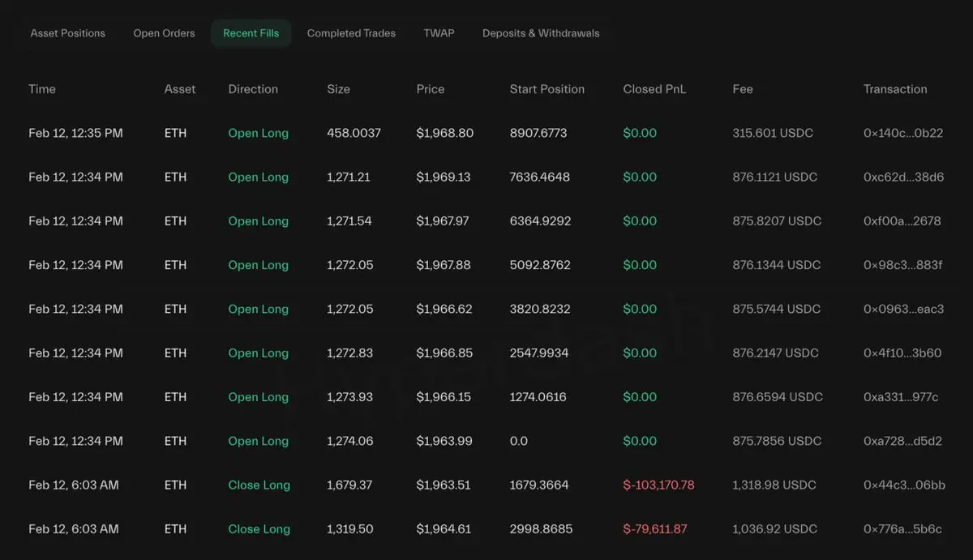Click size value 1,271.21
The height and width of the screenshot is (560, 973).
(349, 177)
